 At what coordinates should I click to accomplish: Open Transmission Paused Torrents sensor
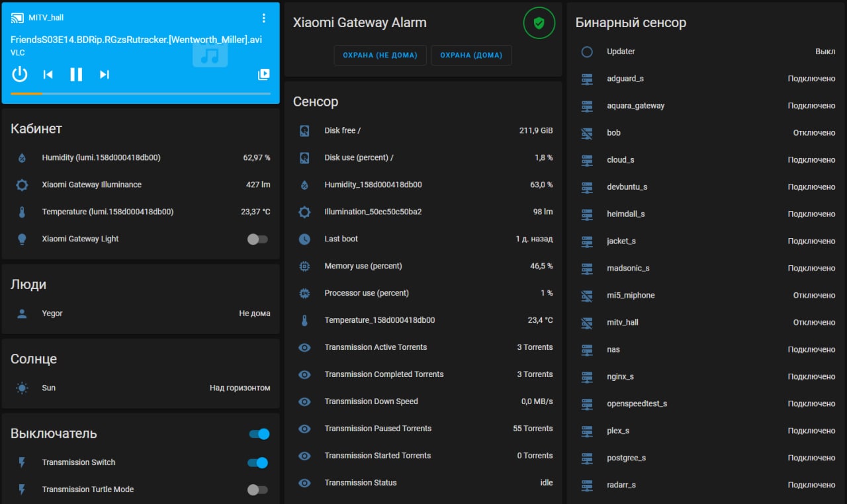(423, 429)
